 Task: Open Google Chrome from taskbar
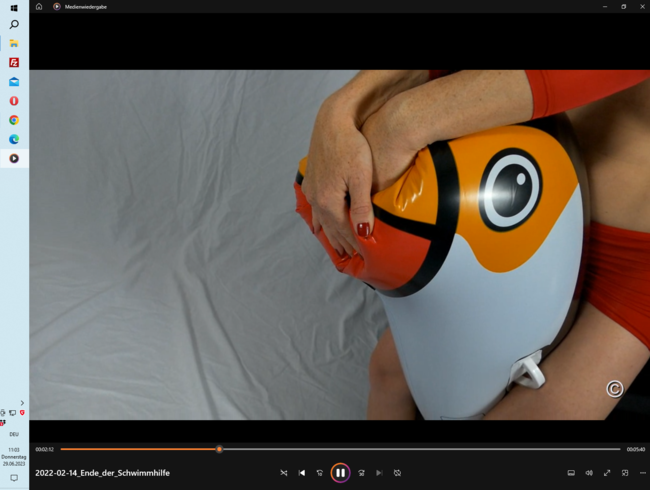click(x=14, y=120)
